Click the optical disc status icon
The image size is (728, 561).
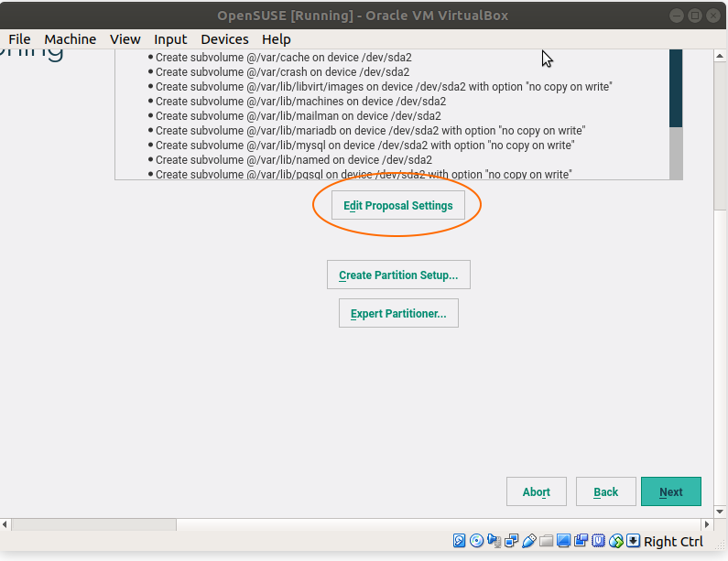[x=476, y=541]
